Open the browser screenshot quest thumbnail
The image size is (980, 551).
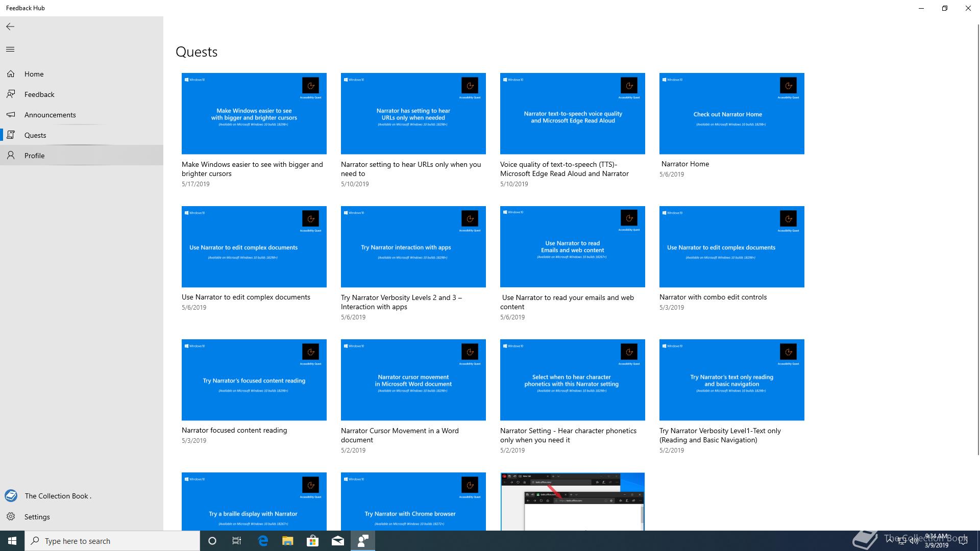click(x=573, y=502)
